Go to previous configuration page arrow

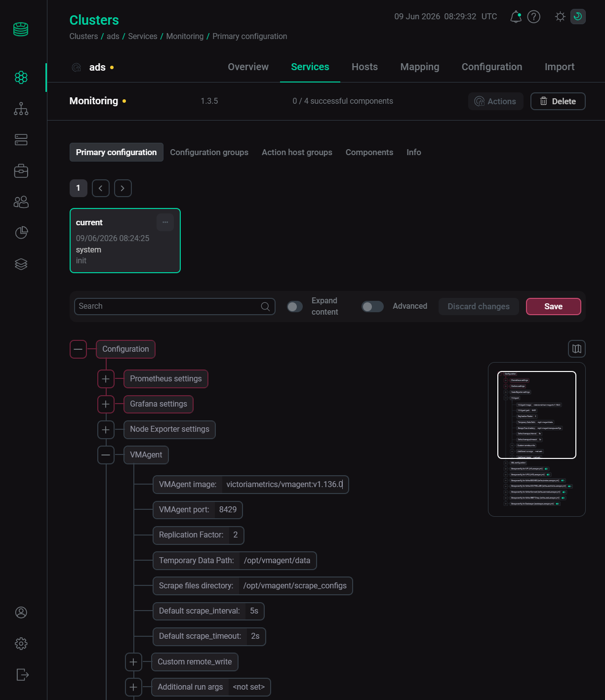[101, 188]
